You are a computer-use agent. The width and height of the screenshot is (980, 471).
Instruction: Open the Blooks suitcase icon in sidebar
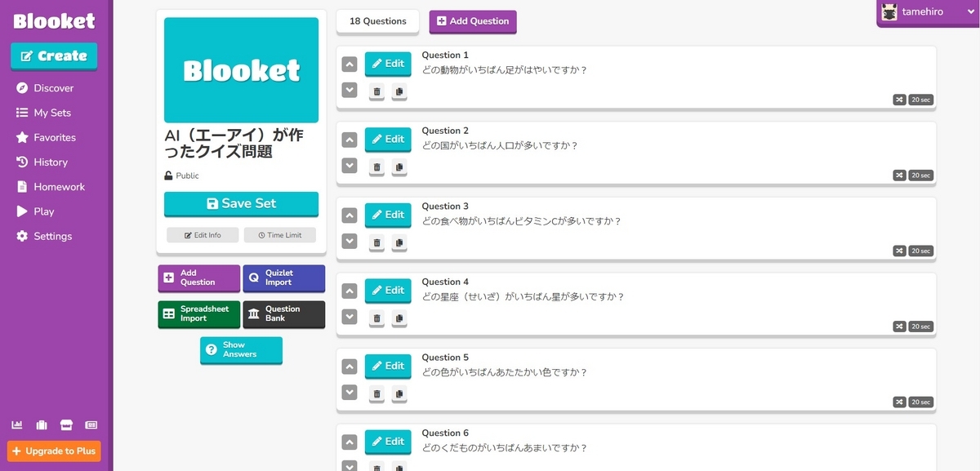click(x=42, y=424)
